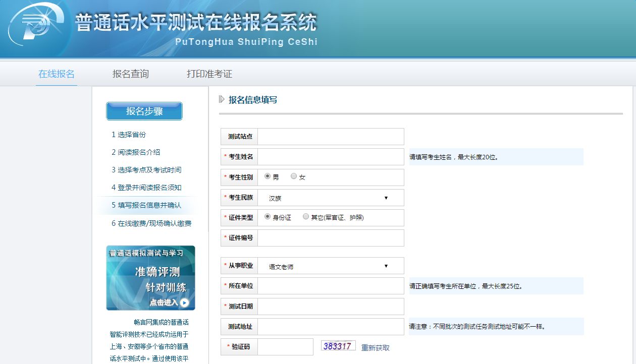
Task: Click the 考生姓名 input field
Action: 331,157
